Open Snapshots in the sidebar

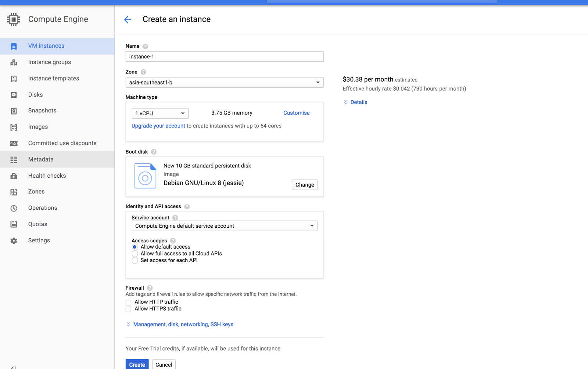point(57,111)
